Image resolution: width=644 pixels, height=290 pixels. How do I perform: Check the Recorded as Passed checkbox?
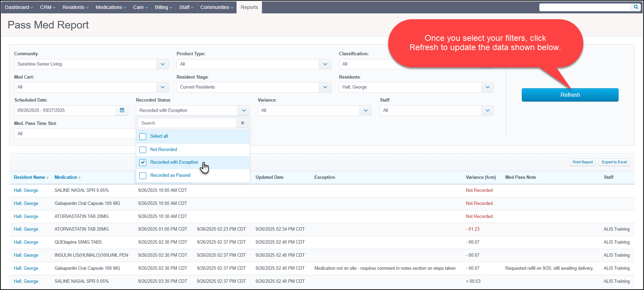(143, 176)
